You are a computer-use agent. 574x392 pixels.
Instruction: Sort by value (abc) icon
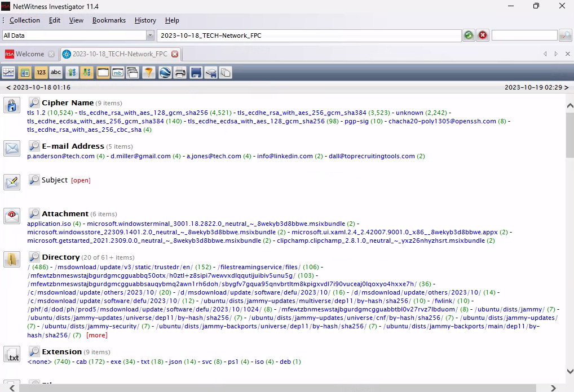[x=56, y=73]
